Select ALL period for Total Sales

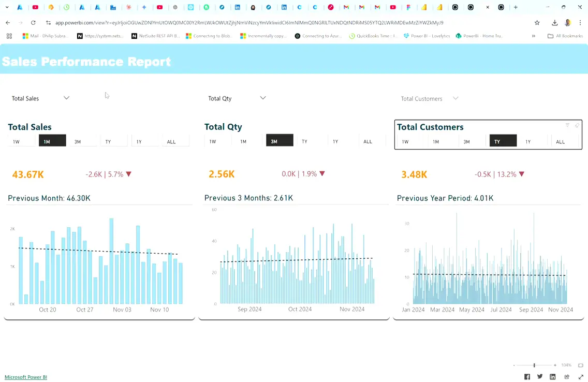pyautogui.click(x=176, y=141)
